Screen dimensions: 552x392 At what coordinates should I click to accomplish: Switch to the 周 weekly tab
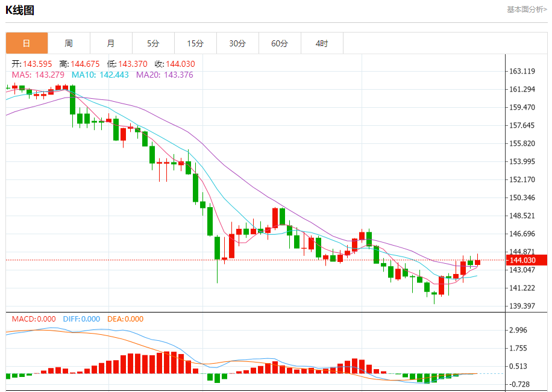click(69, 43)
